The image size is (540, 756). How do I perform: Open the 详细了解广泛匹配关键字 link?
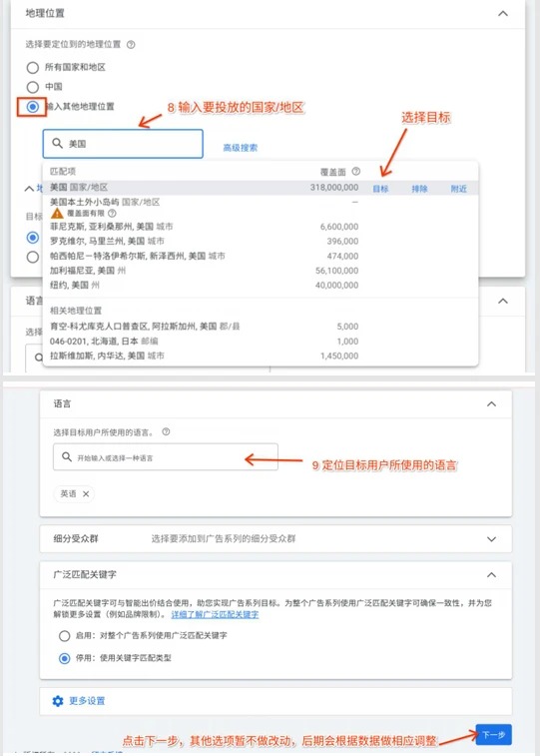pos(215,614)
